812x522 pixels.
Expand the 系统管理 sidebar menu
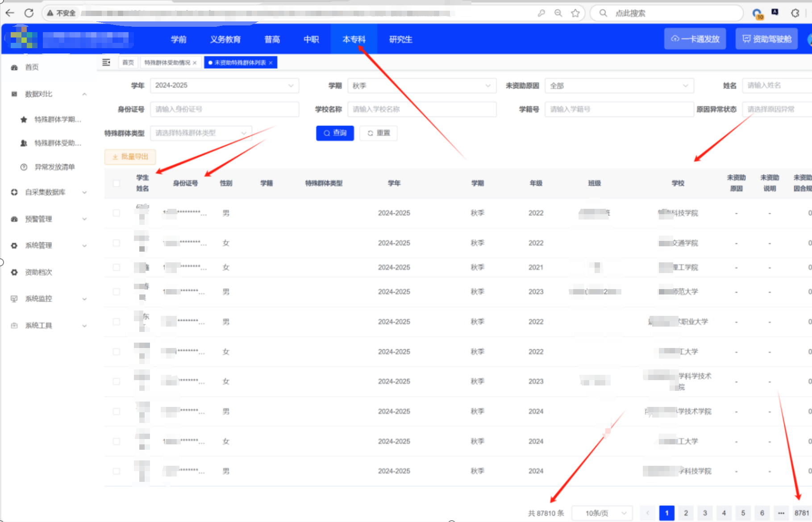pyautogui.click(x=84, y=245)
